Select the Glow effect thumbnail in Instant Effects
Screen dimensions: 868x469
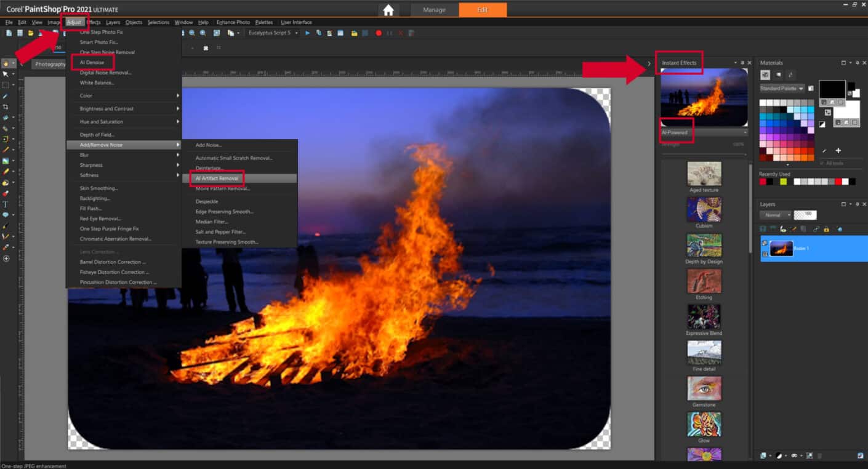(704, 424)
